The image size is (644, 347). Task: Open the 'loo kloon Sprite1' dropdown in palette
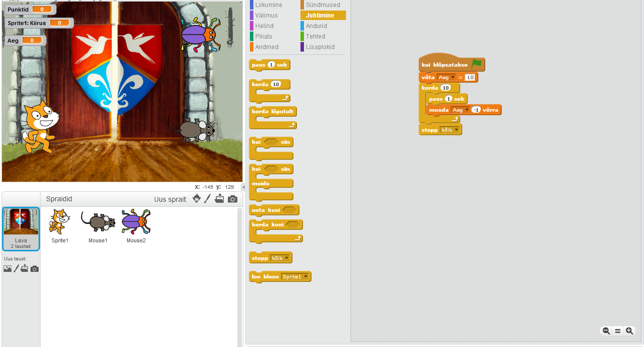point(306,277)
